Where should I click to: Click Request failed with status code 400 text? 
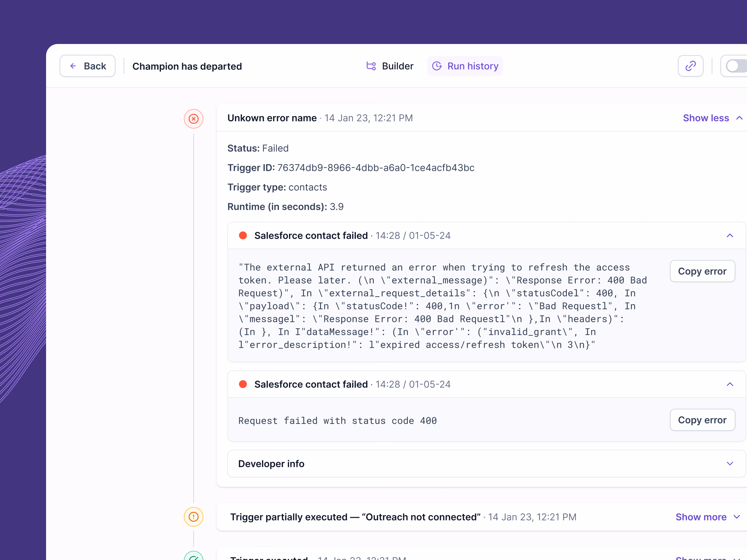337,421
